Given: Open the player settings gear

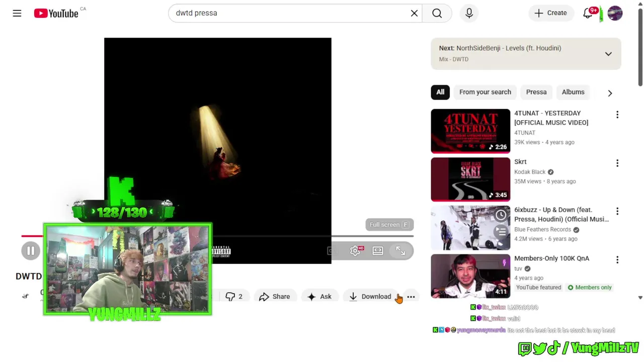Looking at the screenshot, I should [355, 250].
